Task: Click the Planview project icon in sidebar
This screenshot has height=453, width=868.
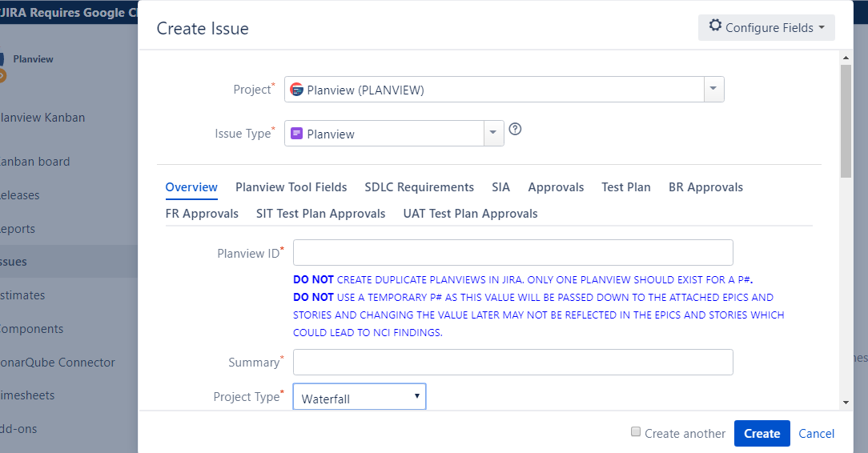Action: (2, 59)
